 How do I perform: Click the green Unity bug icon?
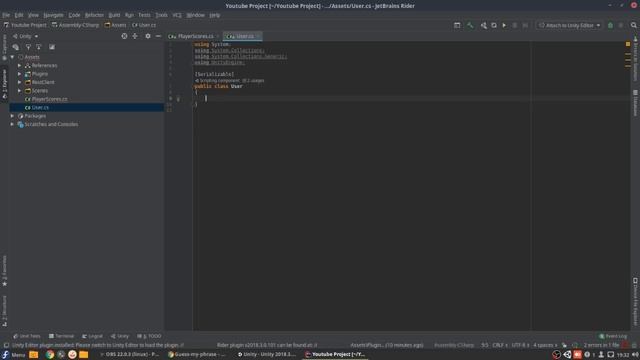tap(611, 25)
